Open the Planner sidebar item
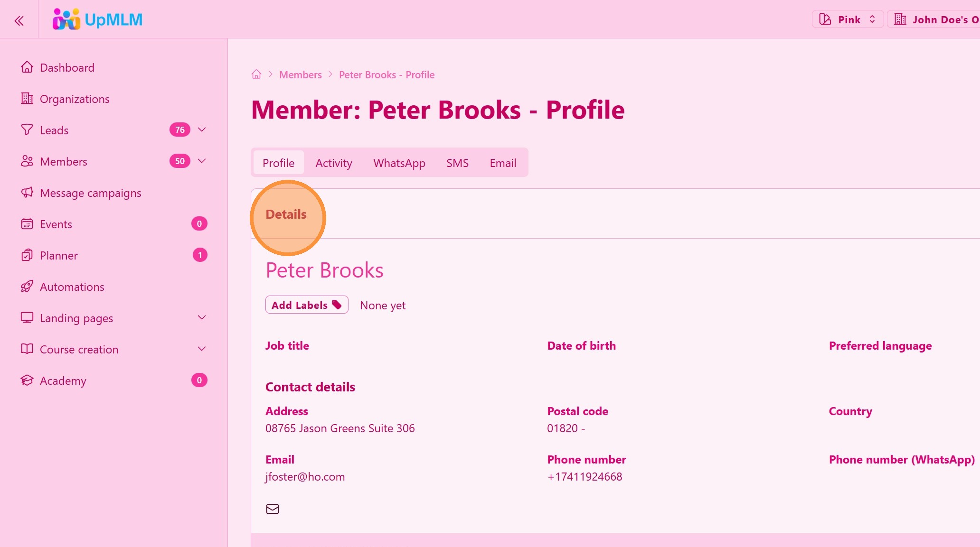This screenshot has height=547, width=980. click(x=59, y=255)
